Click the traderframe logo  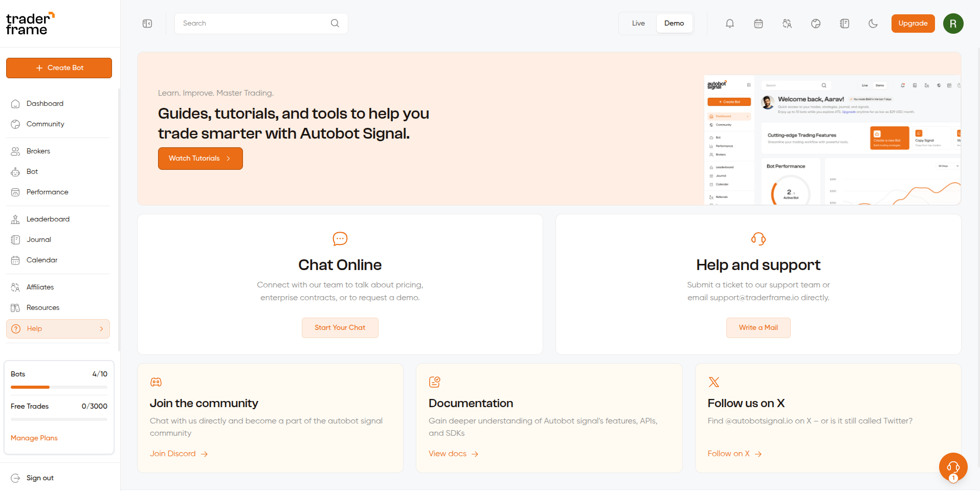(x=31, y=24)
